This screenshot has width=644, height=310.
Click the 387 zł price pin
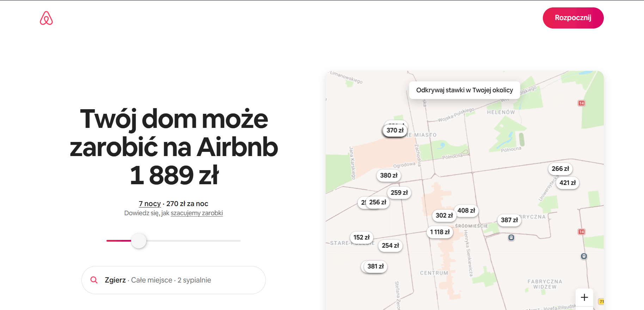click(509, 220)
